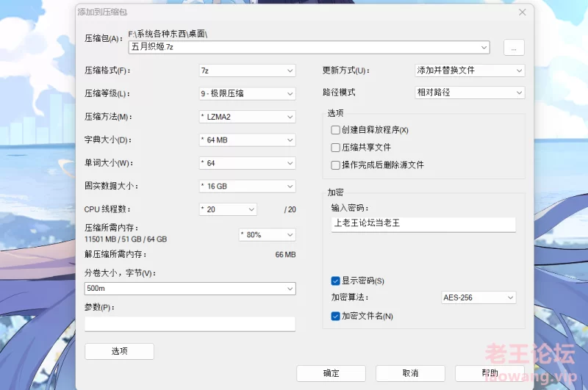Screen dimensions: 588x390
Task: Open the 固实数据大小 dropdown showing 16 GB
Action: (x=247, y=187)
